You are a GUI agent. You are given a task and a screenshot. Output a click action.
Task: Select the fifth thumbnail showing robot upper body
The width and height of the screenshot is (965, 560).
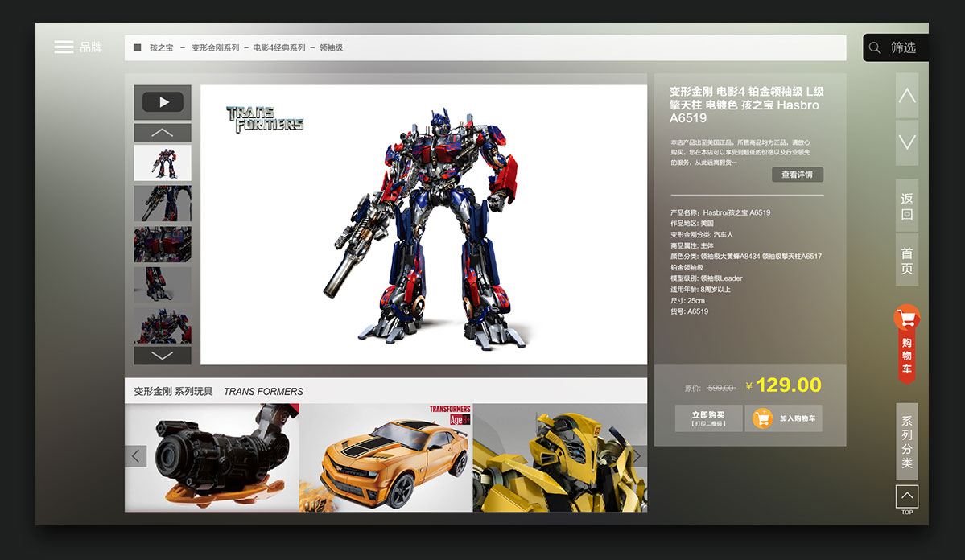[163, 326]
